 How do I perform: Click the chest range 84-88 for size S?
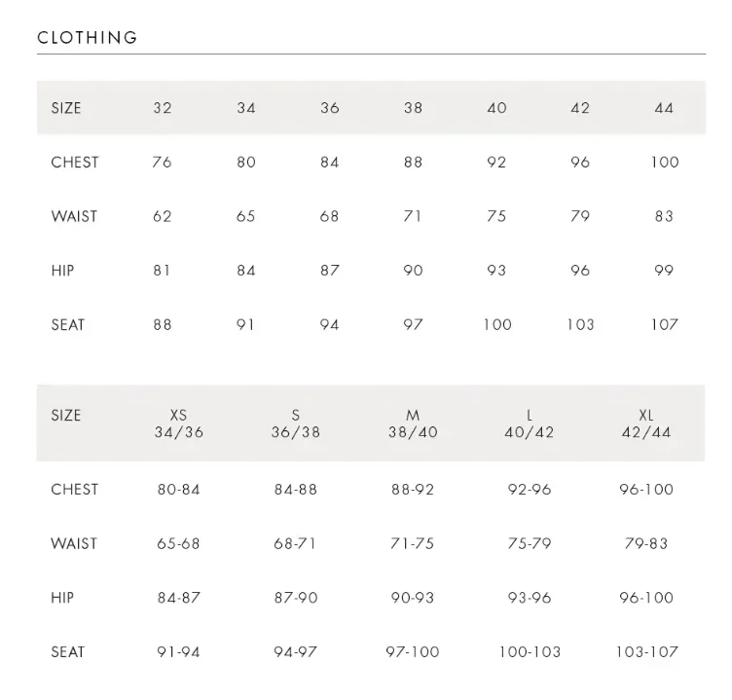pos(296,490)
